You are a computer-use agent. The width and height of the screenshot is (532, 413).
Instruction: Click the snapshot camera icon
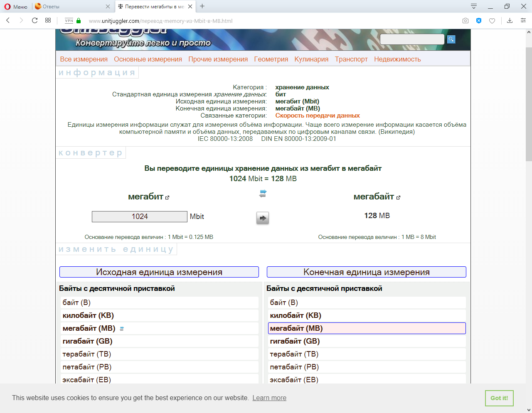[x=465, y=21]
